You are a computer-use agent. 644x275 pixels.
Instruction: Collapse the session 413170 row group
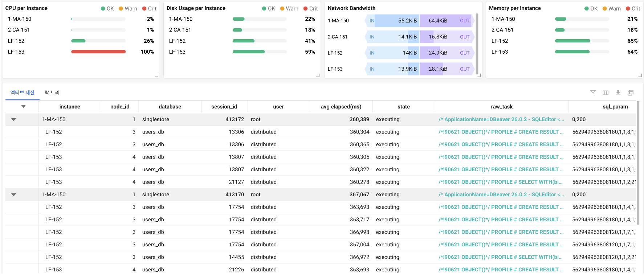tap(13, 195)
